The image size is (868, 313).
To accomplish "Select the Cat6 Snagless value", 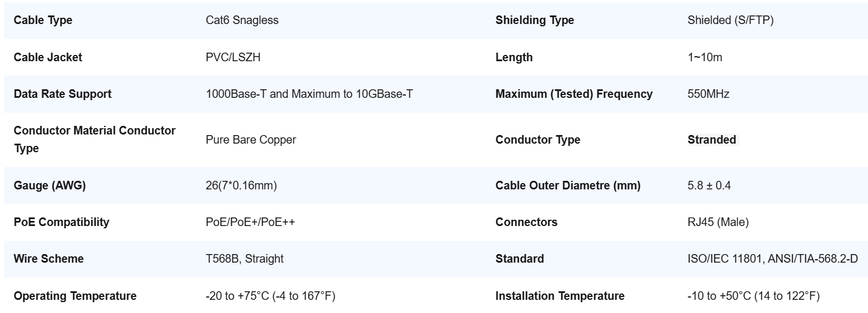I will click(242, 21).
